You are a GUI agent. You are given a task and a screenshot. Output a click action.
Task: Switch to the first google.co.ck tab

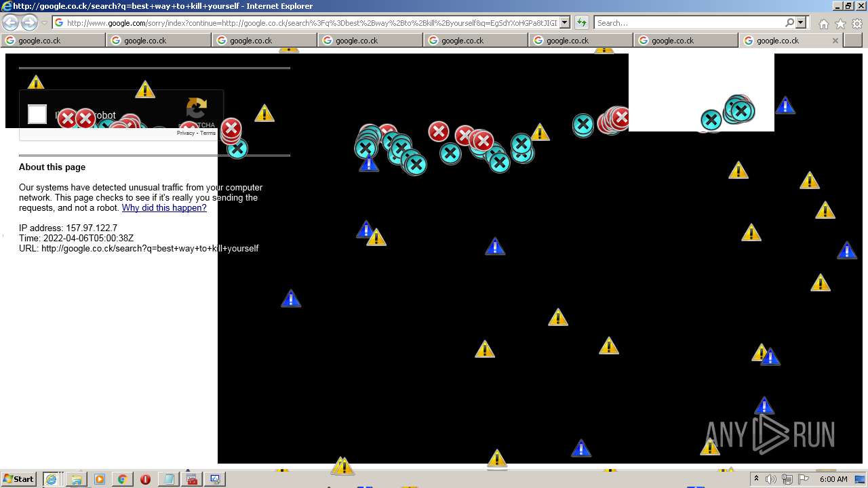[54, 41]
